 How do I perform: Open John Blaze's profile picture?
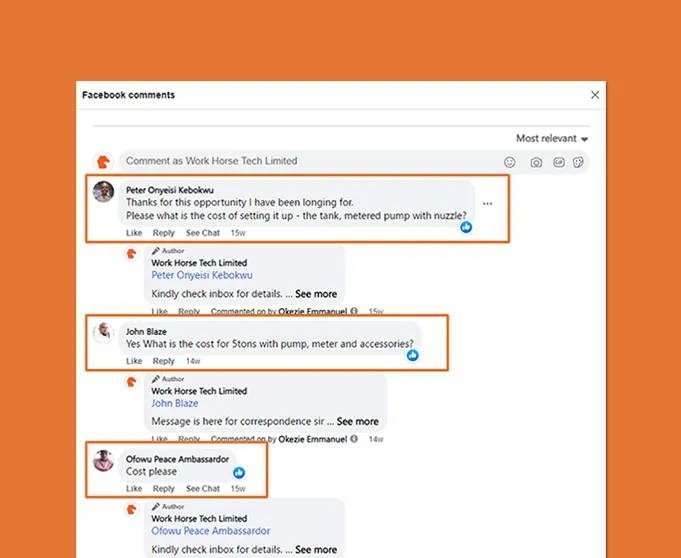click(103, 333)
